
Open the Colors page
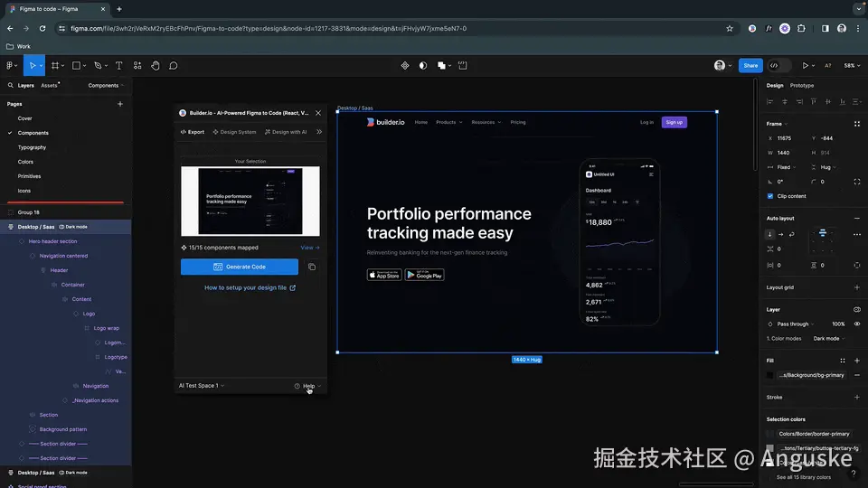tap(25, 162)
